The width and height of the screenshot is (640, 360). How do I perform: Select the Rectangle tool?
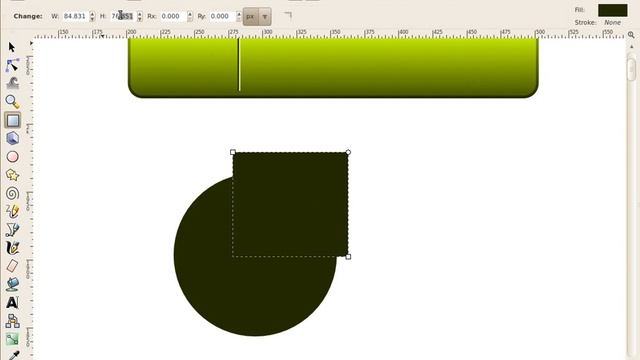pos(13,120)
